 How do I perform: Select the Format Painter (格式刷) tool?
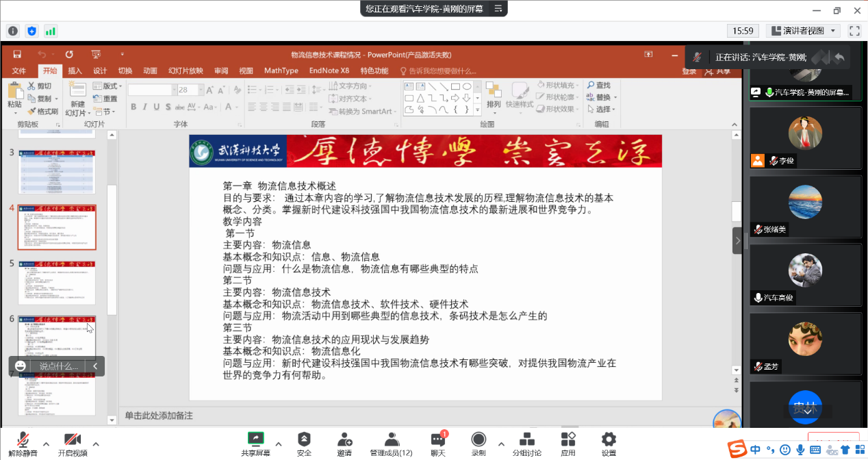click(42, 111)
